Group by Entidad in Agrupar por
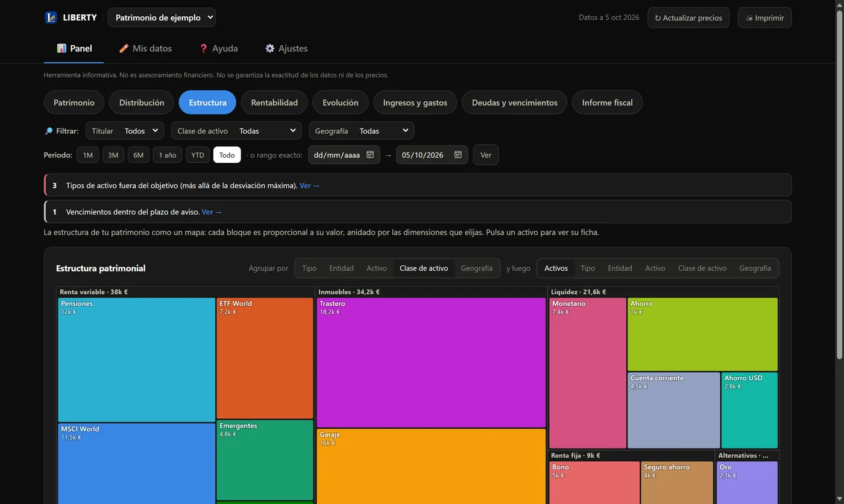This screenshot has height=504, width=844. click(341, 268)
